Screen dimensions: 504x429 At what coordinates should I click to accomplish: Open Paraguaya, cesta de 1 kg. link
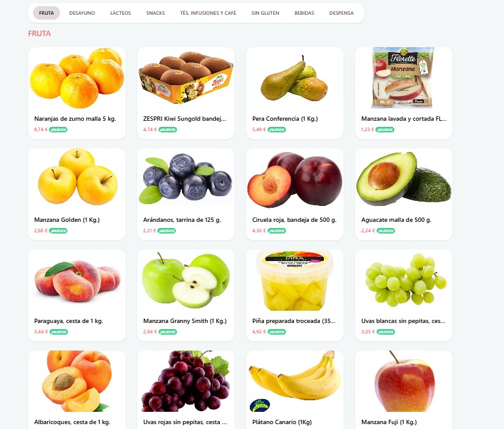(x=69, y=321)
